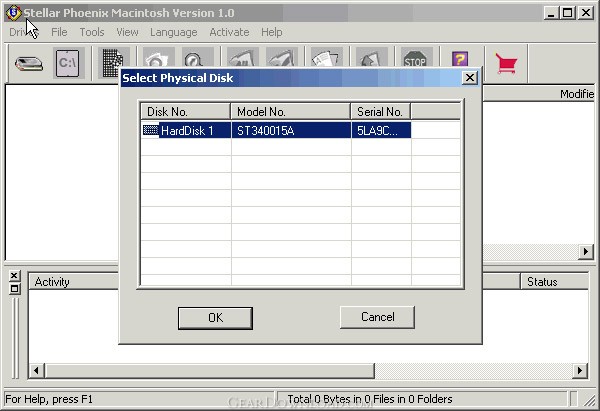The width and height of the screenshot is (600, 411).
Task: Minimize the Stellar Phoenix window
Action: pyautogui.click(x=551, y=13)
